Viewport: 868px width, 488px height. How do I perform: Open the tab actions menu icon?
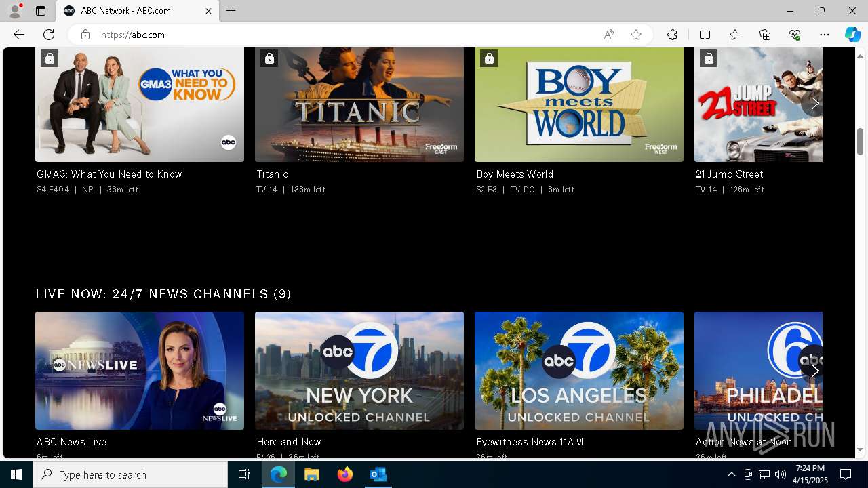click(41, 11)
